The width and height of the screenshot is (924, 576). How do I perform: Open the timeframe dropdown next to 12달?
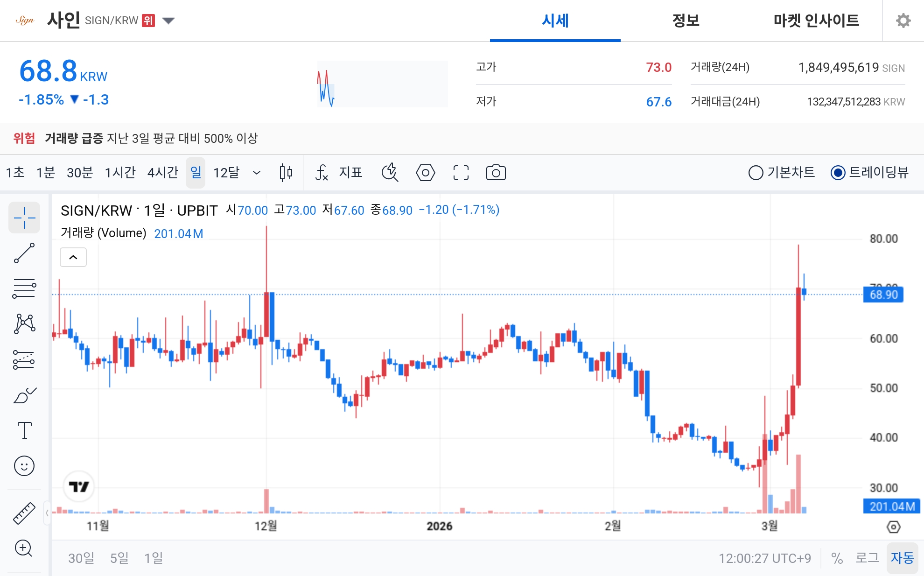tap(257, 173)
